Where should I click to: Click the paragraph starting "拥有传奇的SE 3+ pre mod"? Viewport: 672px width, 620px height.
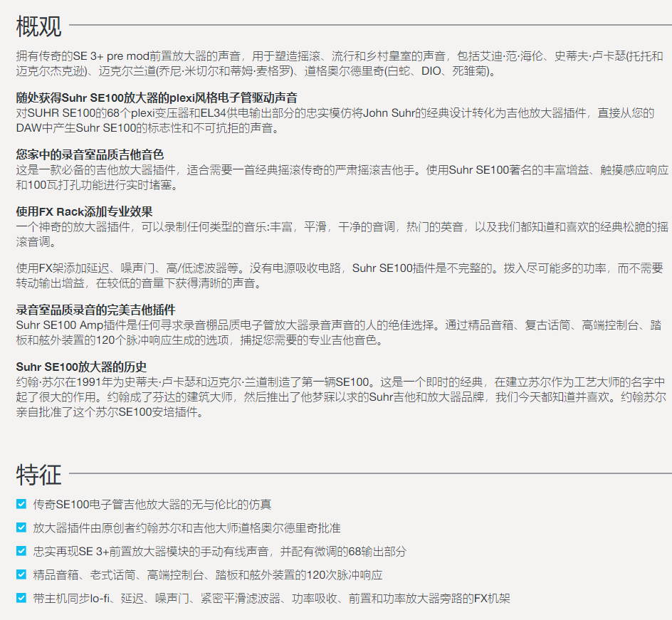[340, 63]
